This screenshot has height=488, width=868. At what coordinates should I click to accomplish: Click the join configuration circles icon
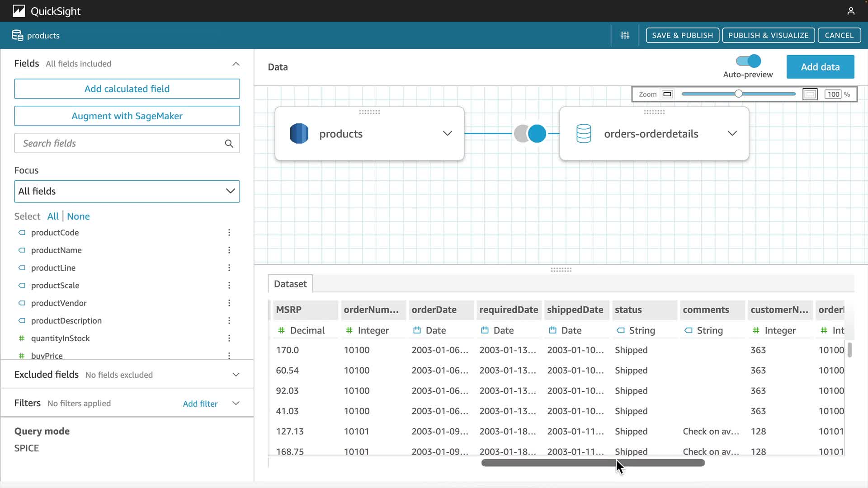[x=530, y=134]
